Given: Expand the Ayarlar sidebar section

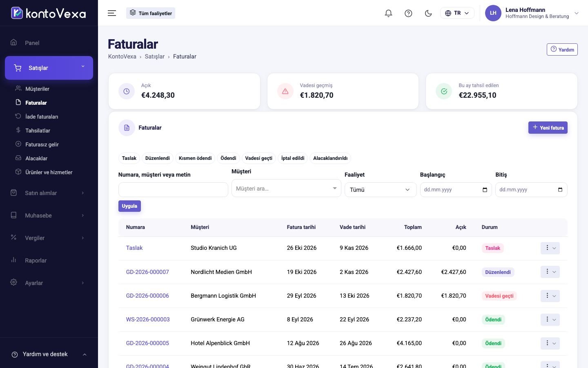Looking at the screenshot, I should 49,283.
